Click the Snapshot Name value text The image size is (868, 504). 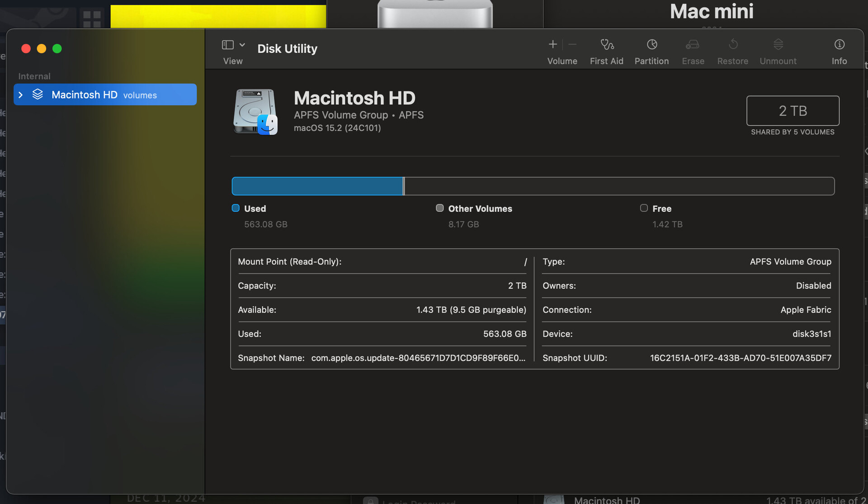(418, 358)
